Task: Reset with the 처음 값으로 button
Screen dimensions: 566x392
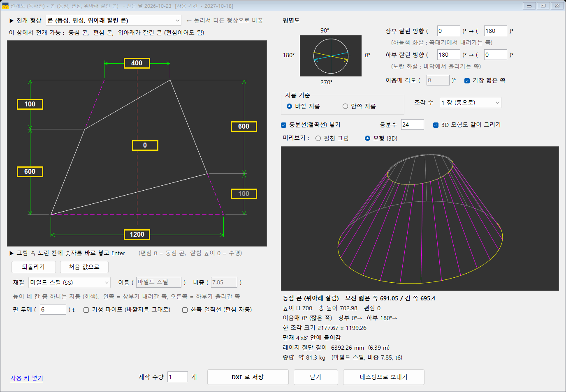Action: [84, 267]
